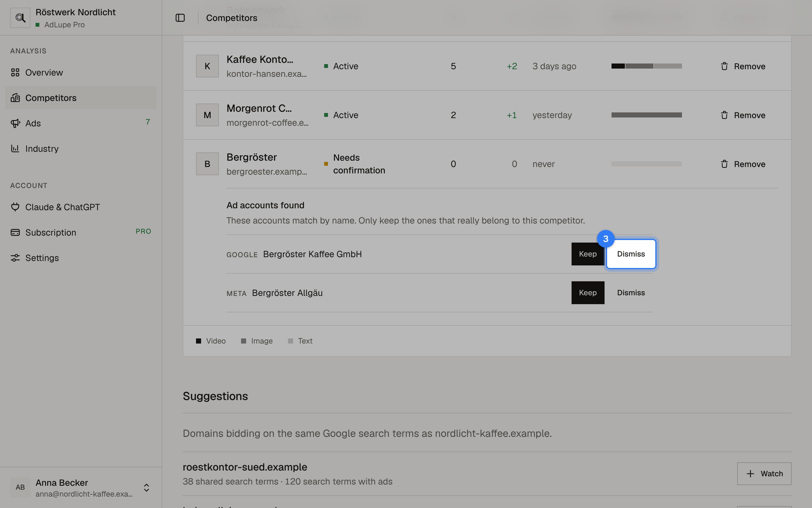This screenshot has width=812, height=508.
Task: Click the Image legend swatch
Action: point(244,341)
